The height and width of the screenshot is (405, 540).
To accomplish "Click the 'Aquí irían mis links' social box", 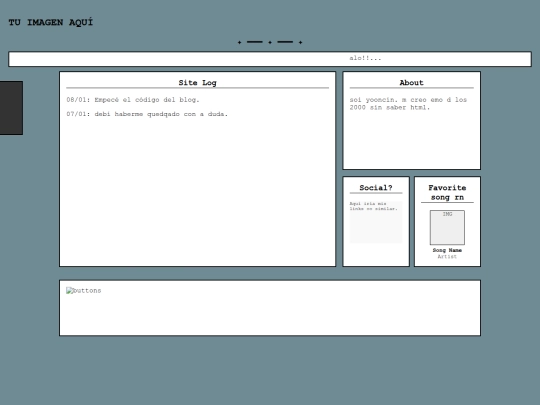I will click(x=376, y=222).
